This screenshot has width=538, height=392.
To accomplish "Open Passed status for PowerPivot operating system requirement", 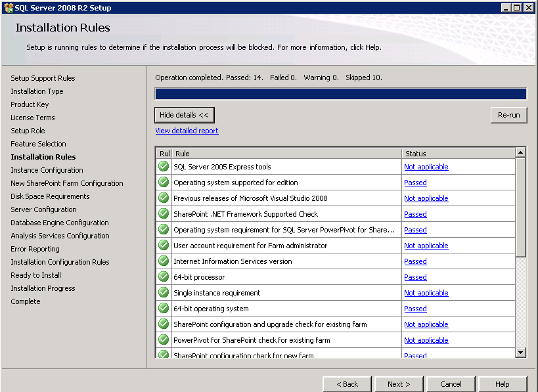I will pyautogui.click(x=415, y=230).
